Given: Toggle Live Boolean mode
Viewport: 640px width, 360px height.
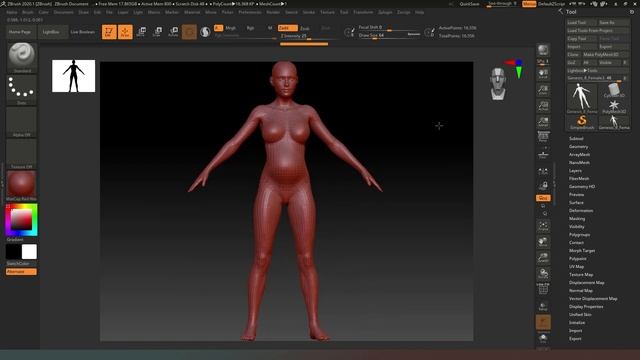Looking at the screenshot, I should tap(82, 32).
